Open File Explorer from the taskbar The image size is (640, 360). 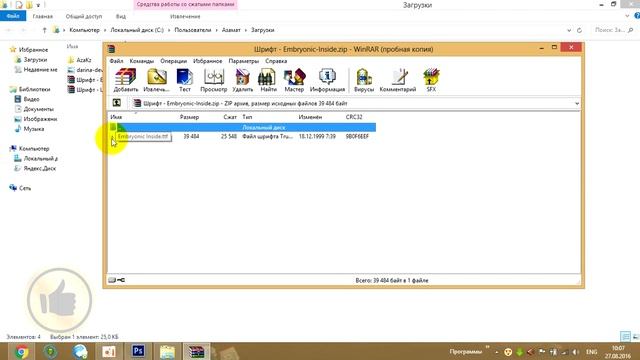click(167, 351)
